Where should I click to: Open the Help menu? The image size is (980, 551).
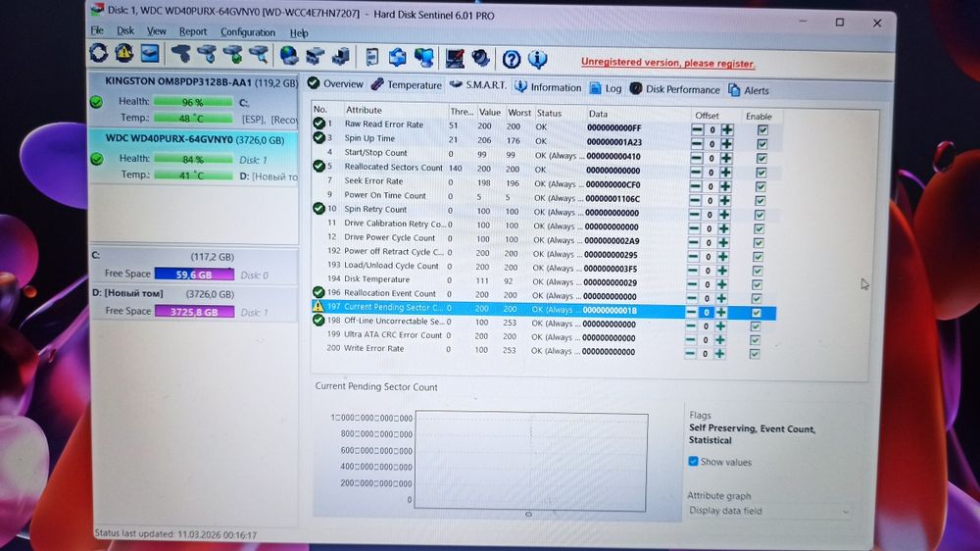coord(299,32)
